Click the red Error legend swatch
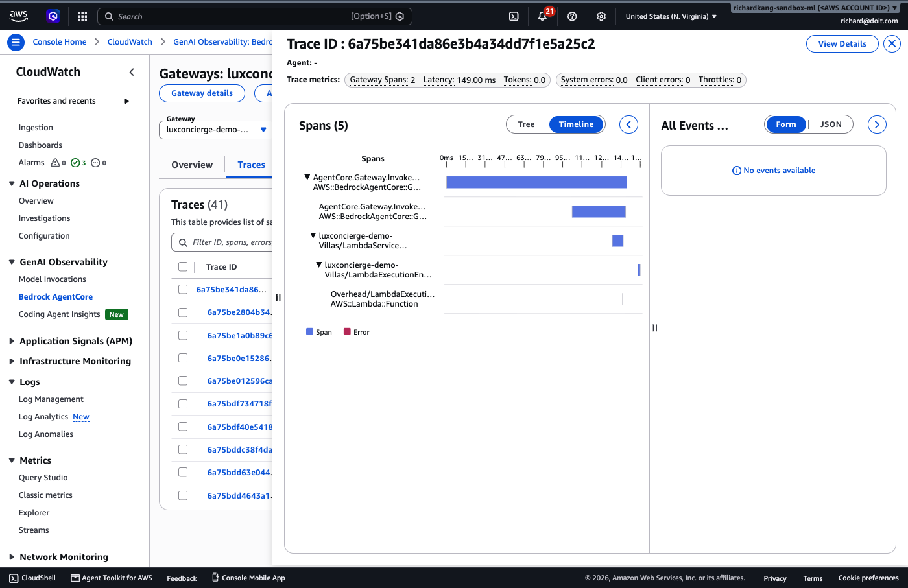 tap(347, 332)
